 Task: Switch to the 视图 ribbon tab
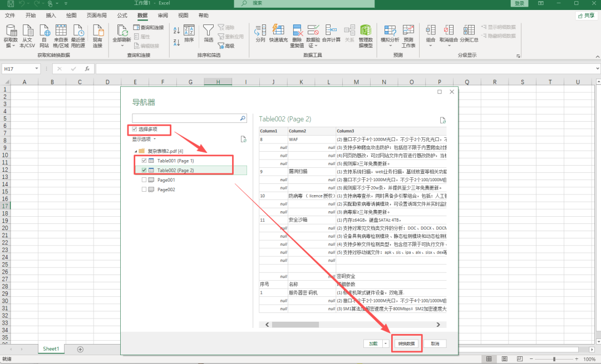click(x=183, y=16)
